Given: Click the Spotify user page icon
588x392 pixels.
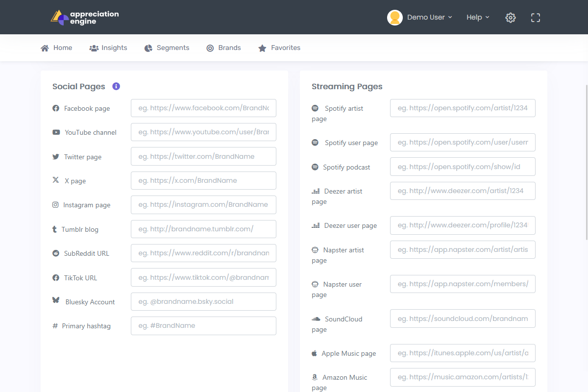Looking at the screenshot, I should point(315,142).
